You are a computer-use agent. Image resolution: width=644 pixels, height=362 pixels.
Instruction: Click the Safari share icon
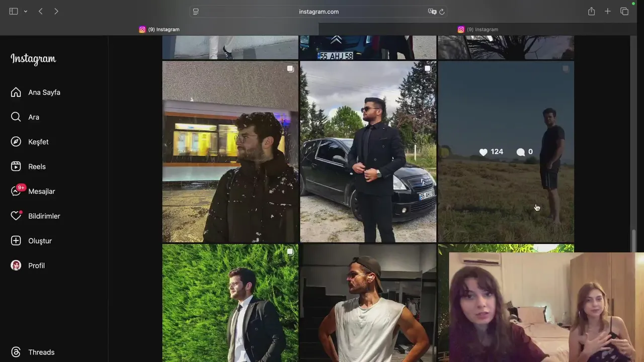coord(592,11)
